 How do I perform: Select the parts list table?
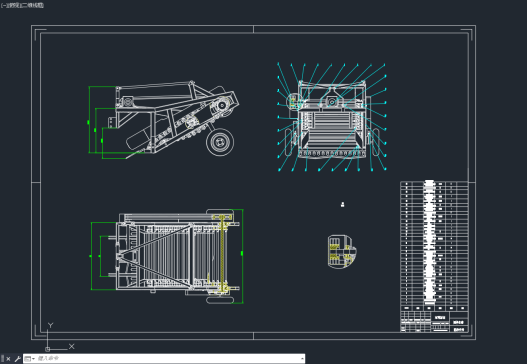pos(434,246)
